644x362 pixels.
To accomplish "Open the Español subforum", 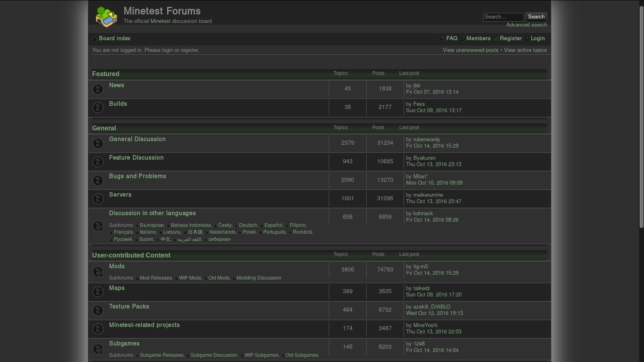I will 273,225.
